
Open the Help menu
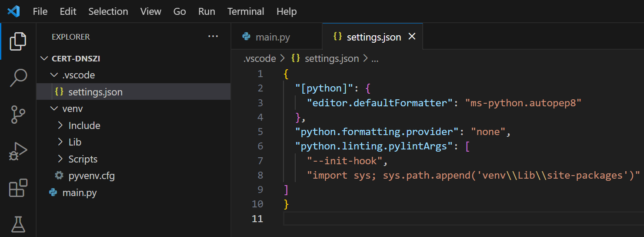[287, 11]
